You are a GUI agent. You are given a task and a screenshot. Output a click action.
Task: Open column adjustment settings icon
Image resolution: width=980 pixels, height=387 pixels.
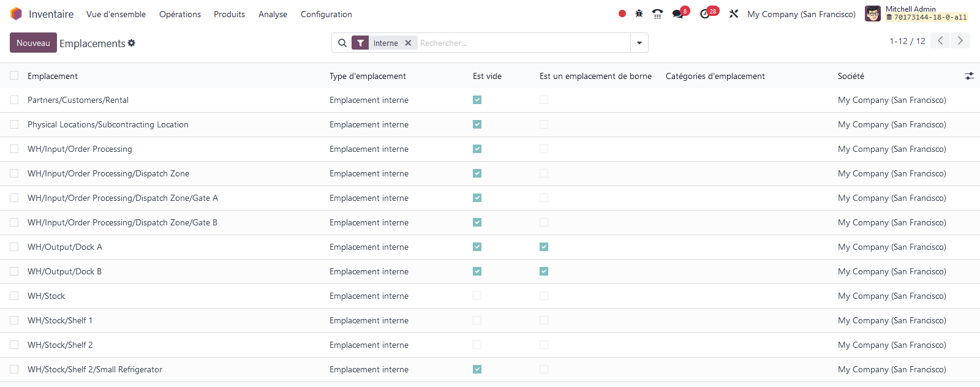coord(969,76)
